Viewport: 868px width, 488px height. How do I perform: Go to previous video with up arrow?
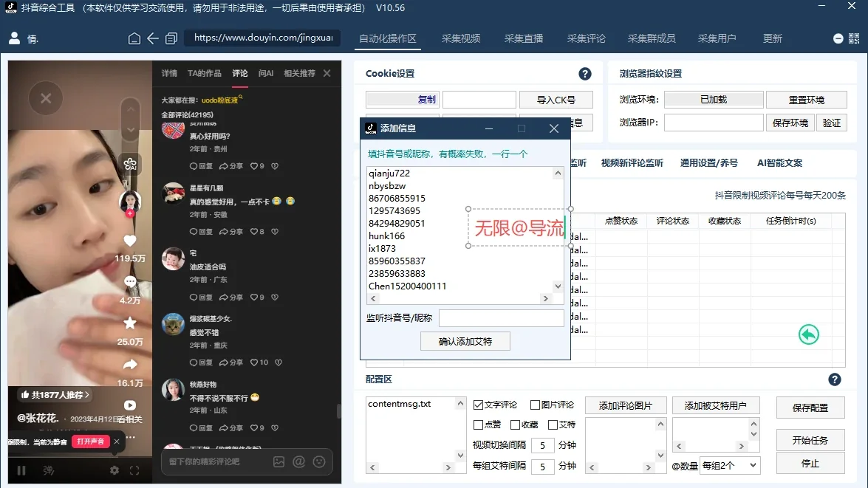pos(131,109)
